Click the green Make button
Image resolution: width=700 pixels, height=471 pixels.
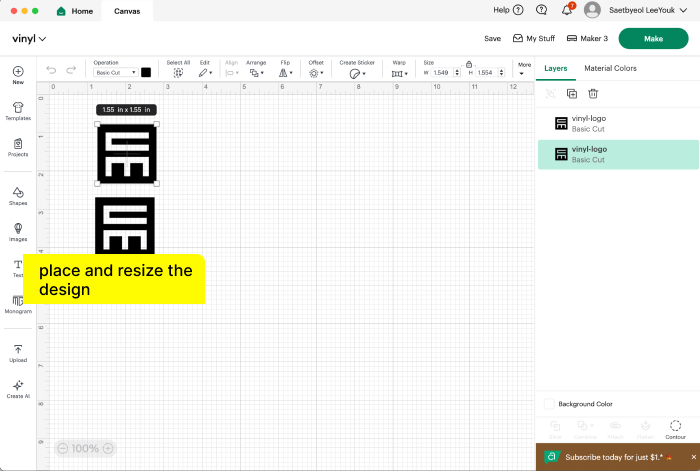click(x=653, y=38)
